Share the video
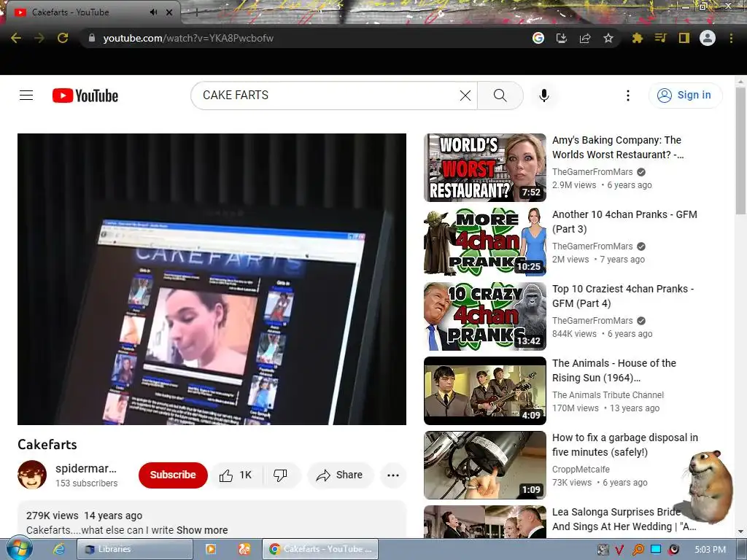This screenshot has height=560, width=747. pos(340,475)
